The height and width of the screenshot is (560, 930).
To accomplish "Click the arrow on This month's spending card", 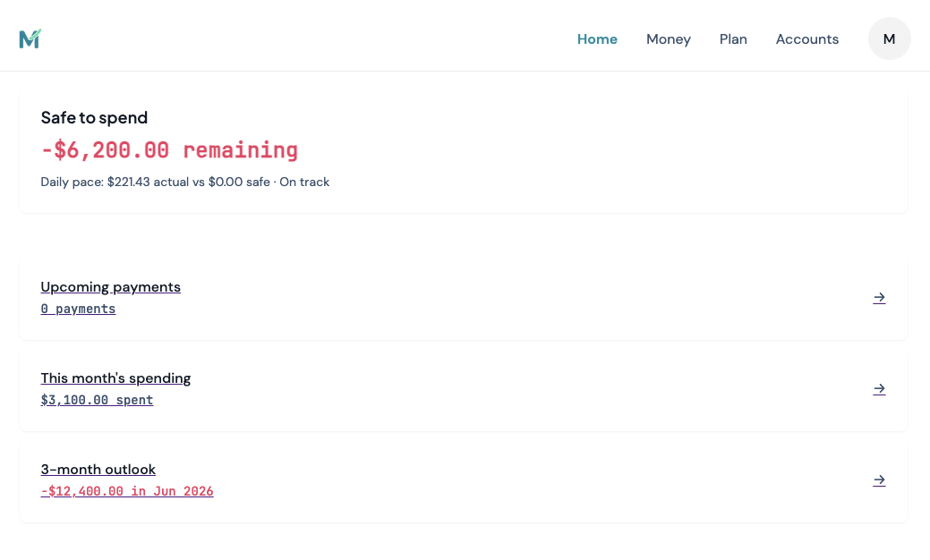I will 879,389.
